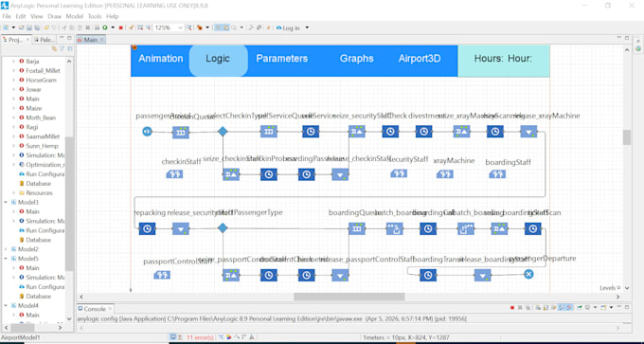This screenshot has height=344, width=644.
Task: Select the release_boardingStaff release block
Action: [x=483, y=275]
